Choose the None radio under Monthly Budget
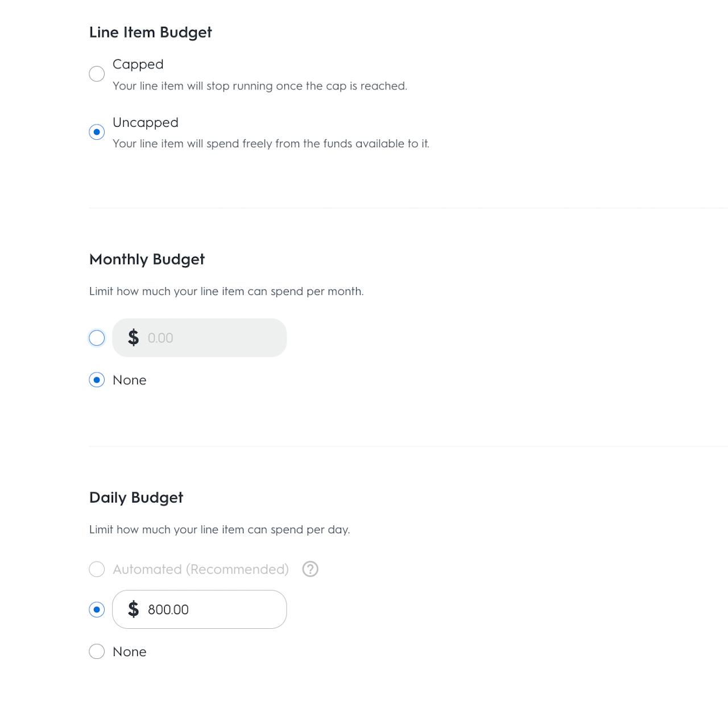The image size is (728, 701). pyautogui.click(x=97, y=380)
